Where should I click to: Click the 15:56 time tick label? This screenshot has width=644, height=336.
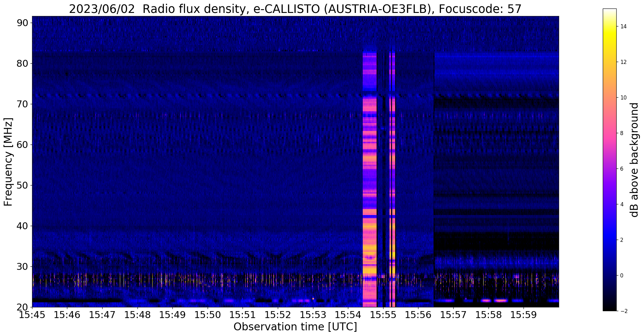point(418,314)
